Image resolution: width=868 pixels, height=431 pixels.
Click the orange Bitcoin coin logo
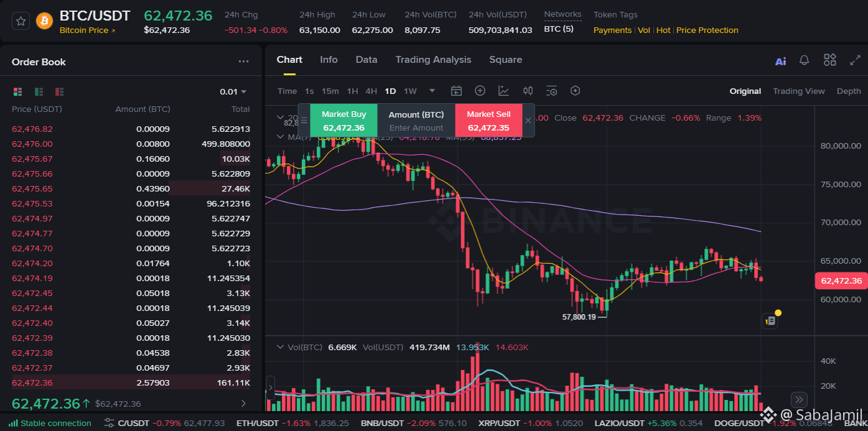pyautogui.click(x=45, y=21)
